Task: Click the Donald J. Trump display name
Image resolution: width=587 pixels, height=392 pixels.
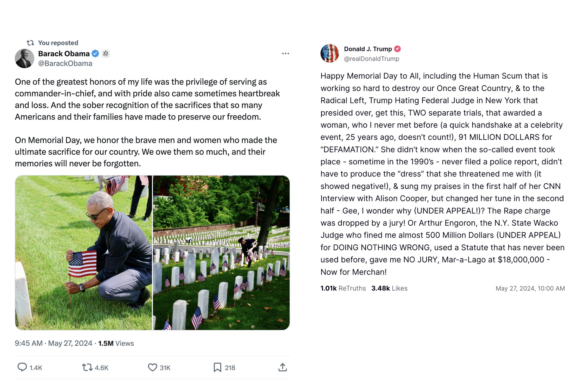Action: click(x=368, y=49)
